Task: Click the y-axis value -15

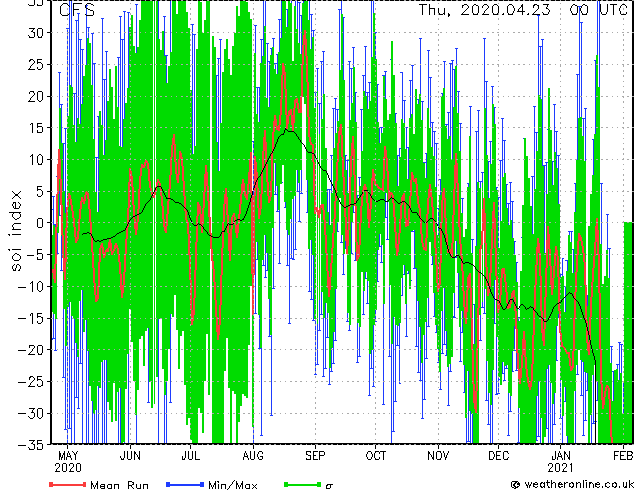Action: pyautogui.click(x=31, y=318)
